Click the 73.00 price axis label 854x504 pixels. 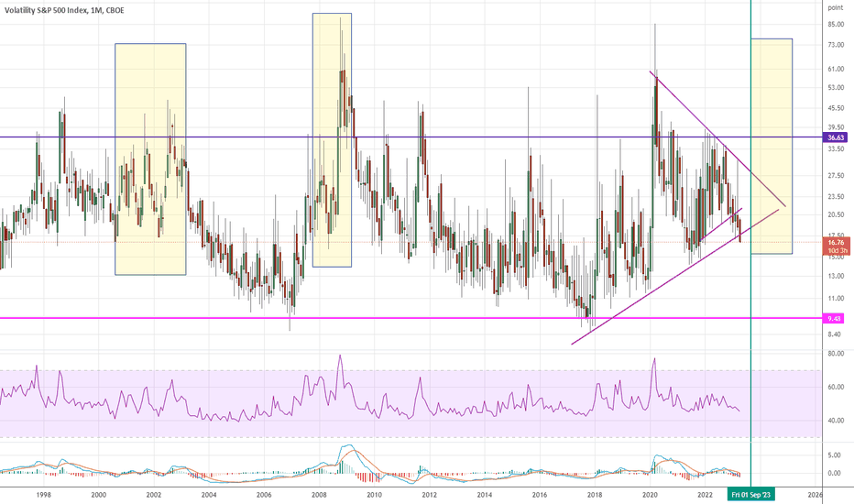pyautogui.click(x=836, y=45)
